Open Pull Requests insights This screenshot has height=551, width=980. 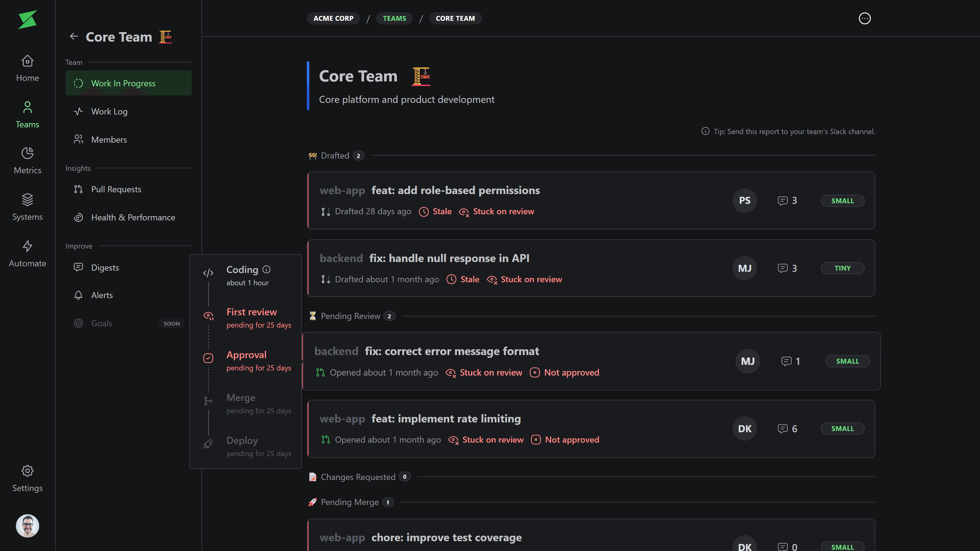click(x=116, y=189)
